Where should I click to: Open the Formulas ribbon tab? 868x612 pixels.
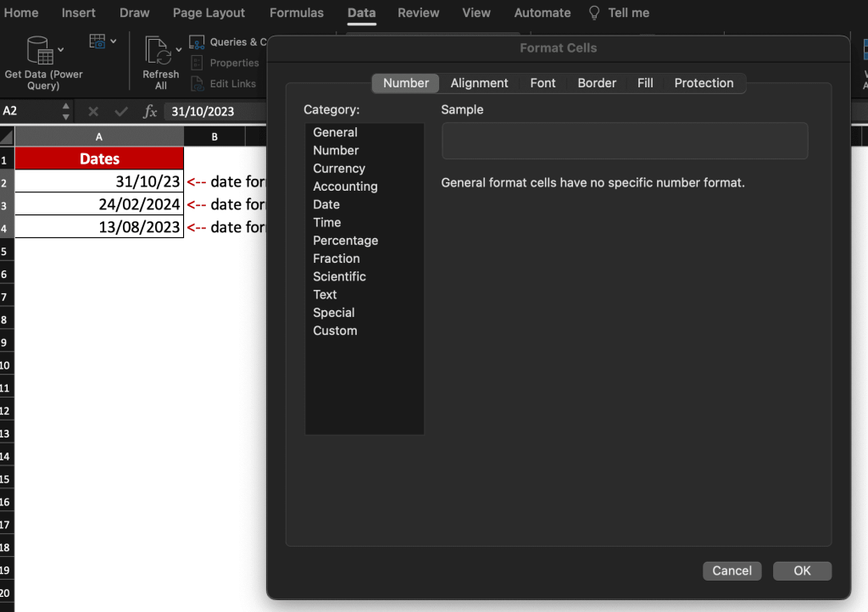[296, 13]
